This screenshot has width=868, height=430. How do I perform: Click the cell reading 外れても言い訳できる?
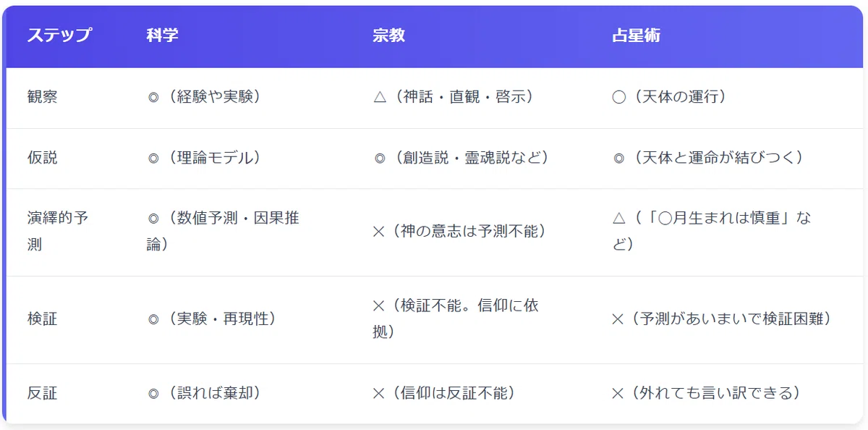[706, 393]
